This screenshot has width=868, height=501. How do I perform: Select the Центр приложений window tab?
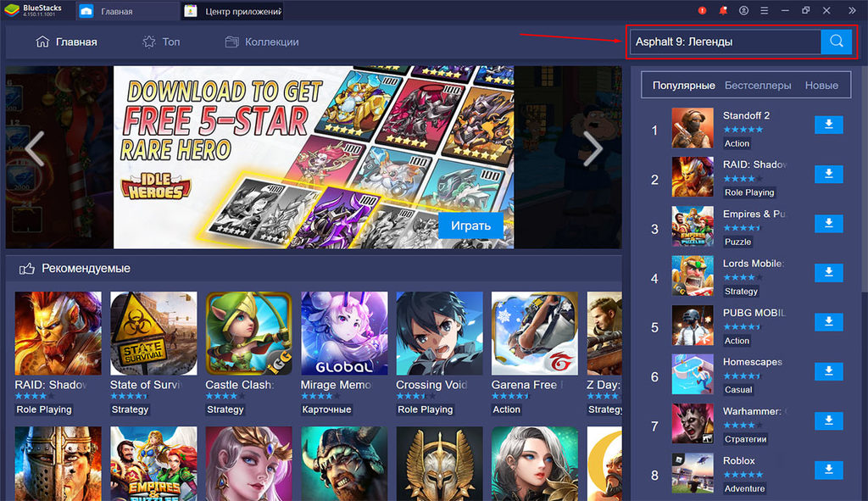point(233,11)
